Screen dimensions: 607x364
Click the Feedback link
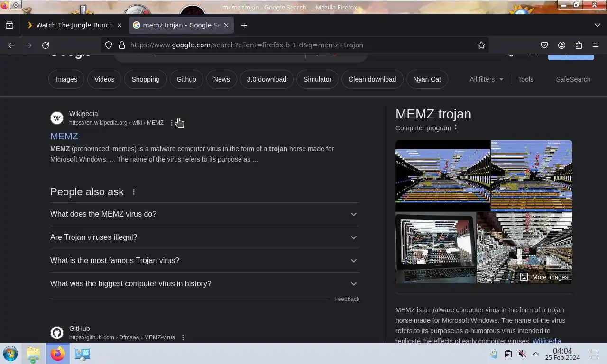(x=347, y=299)
